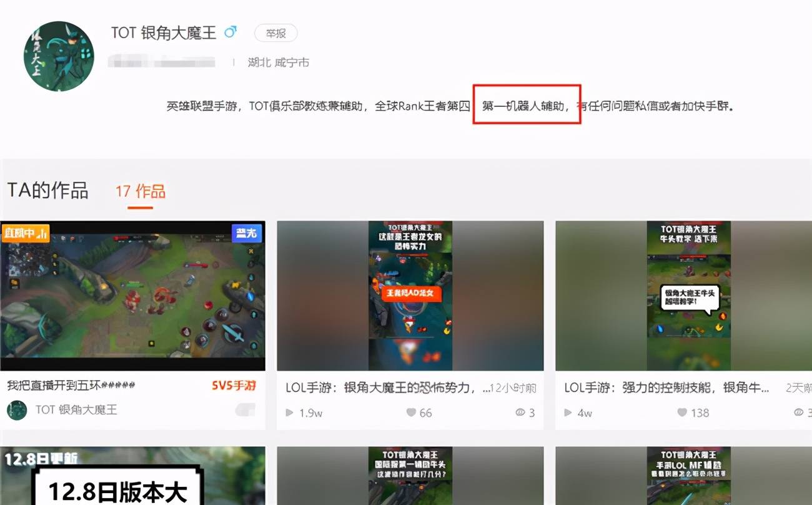Viewport: 812px width, 505px height.
Task: Click the heart icon with 66 likes
Action: [x=411, y=412]
